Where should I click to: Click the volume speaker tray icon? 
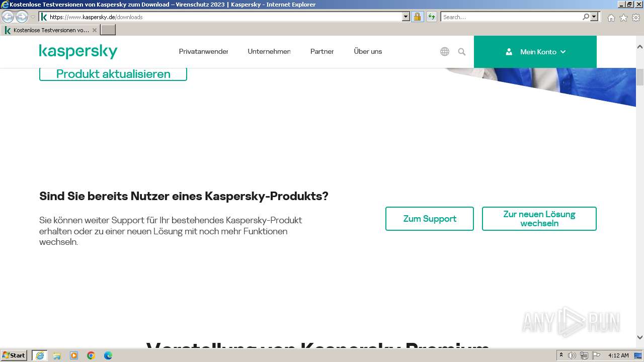[x=573, y=355]
